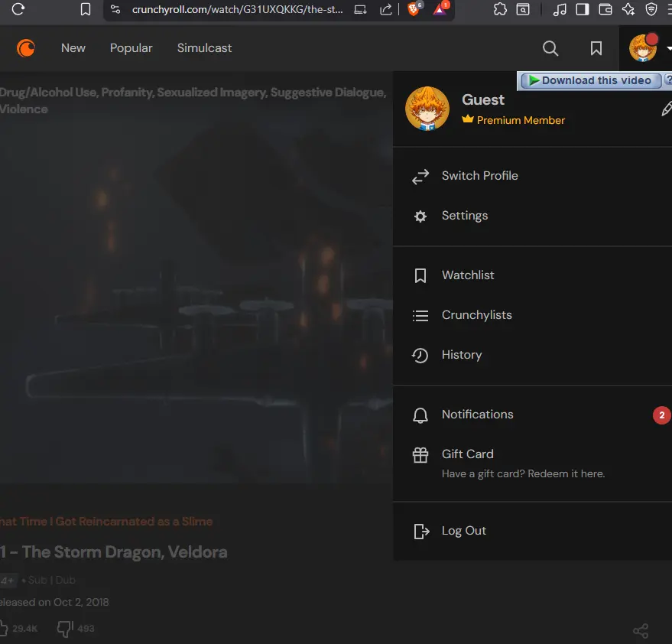Viewport: 672px width, 644px height.
Task: Dislike the episode with thumbs down
Action: coord(65,629)
